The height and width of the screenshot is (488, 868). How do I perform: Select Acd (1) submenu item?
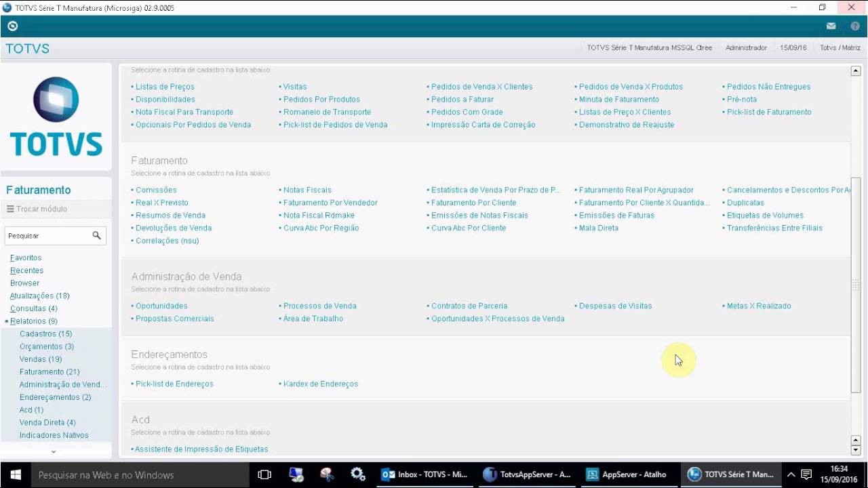pyautogui.click(x=31, y=410)
